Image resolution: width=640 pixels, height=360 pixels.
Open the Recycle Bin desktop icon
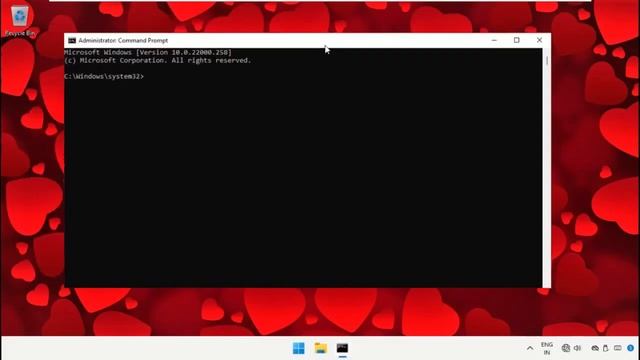20,20
